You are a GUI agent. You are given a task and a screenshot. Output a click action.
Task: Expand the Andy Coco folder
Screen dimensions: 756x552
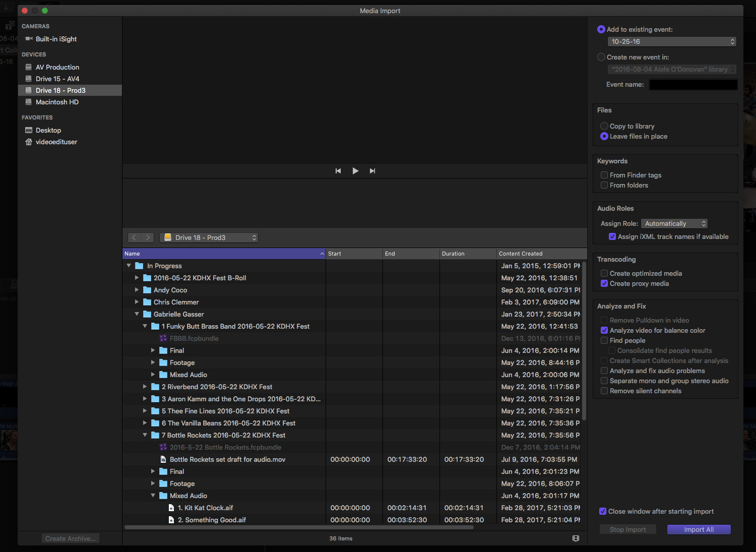tap(137, 290)
